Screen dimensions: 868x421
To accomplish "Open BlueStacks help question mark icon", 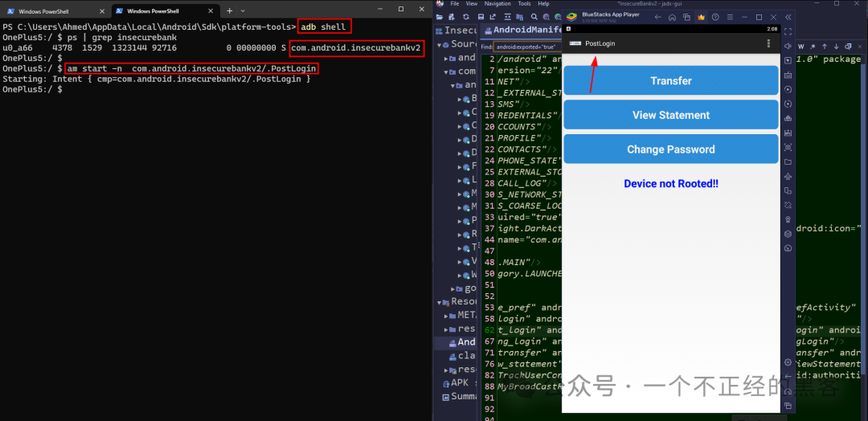I will pyautogui.click(x=716, y=17).
